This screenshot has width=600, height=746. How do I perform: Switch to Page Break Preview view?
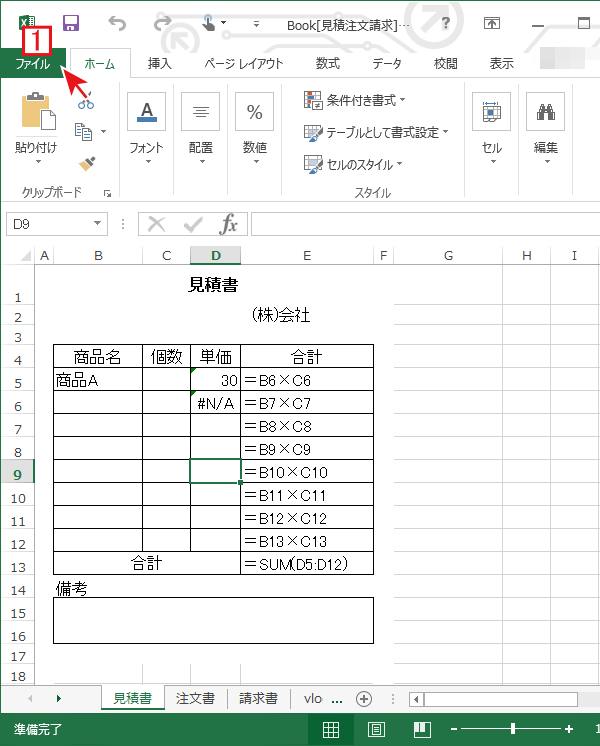pyautogui.click(x=423, y=729)
